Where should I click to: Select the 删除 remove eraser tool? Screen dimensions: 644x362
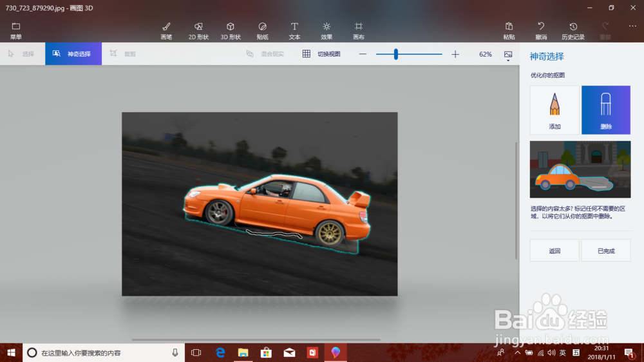[606, 110]
